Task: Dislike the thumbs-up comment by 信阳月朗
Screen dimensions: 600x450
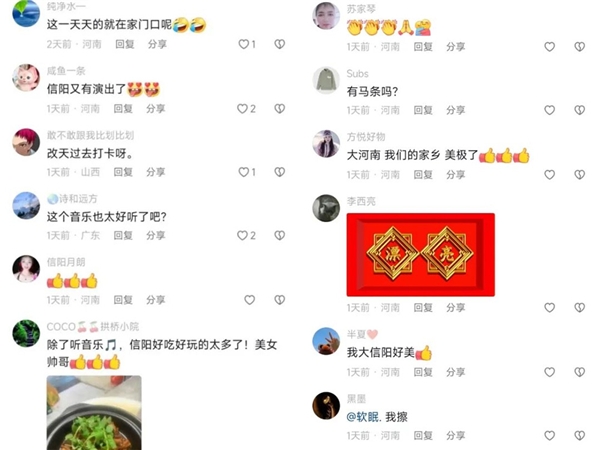Action: tap(280, 300)
